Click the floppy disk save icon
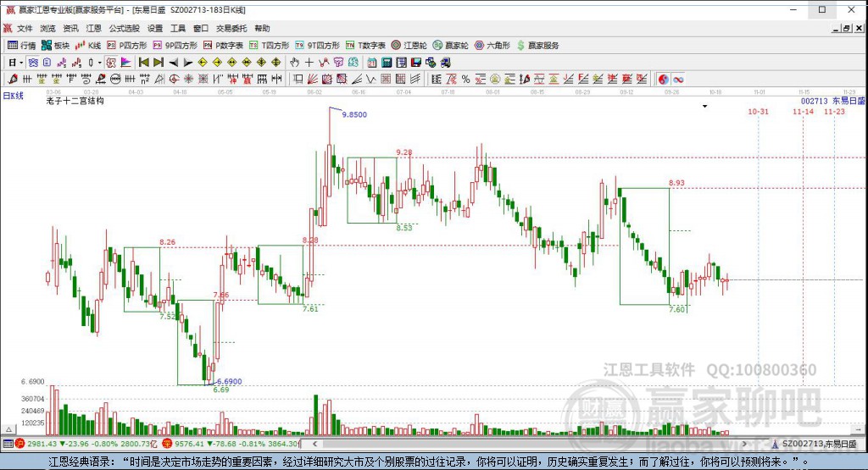Image resolution: width=868 pixels, height=470 pixels. pyautogui.click(x=415, y=63)
